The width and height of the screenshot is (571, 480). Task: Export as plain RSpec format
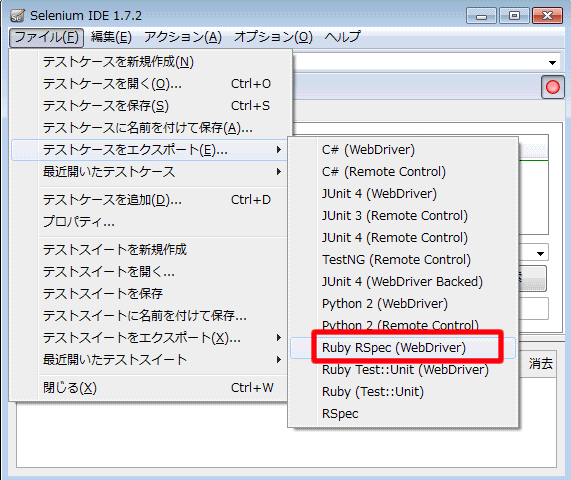tap(403, 414)
